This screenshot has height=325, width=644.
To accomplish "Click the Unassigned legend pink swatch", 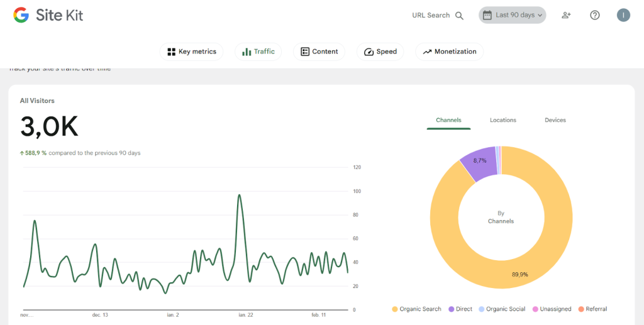I will tap(535, 309).
